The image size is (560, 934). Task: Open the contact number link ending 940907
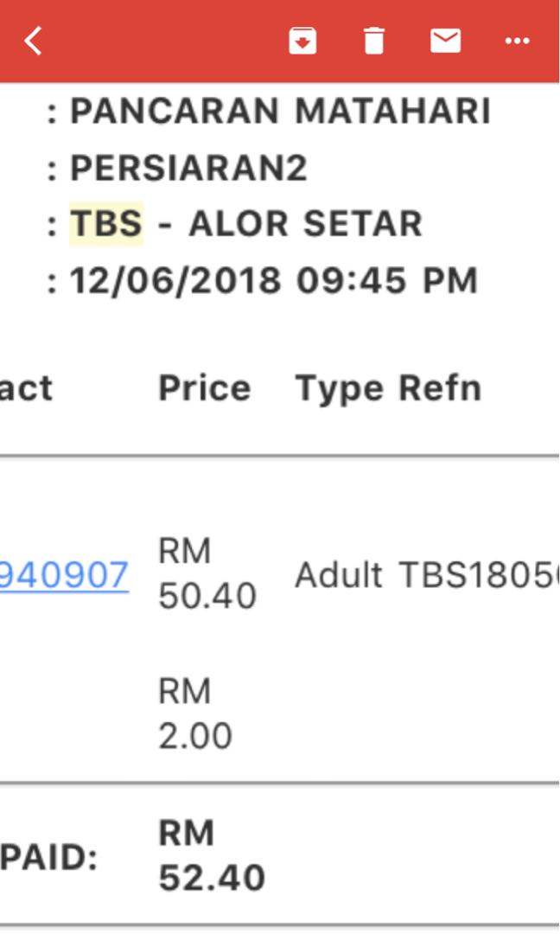point(64,575)
